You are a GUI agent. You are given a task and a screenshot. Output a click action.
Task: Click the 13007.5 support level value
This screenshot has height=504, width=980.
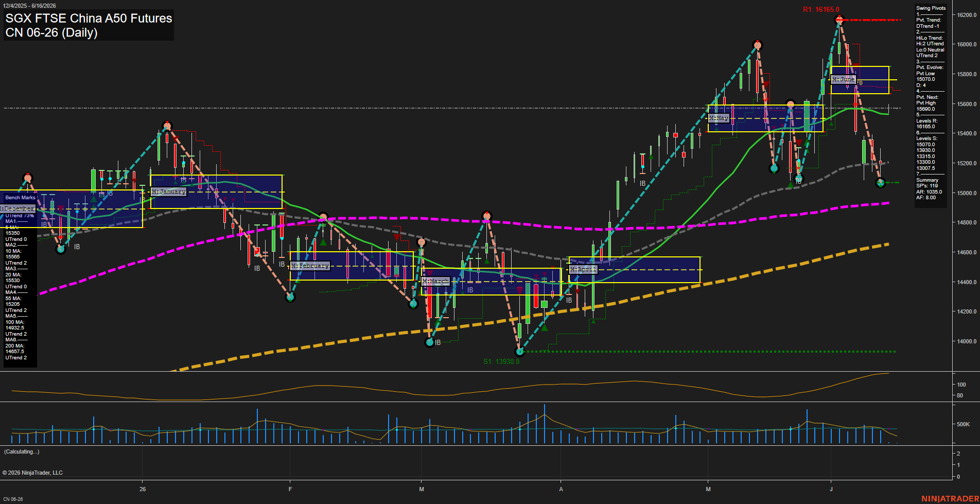coord(925,168)
